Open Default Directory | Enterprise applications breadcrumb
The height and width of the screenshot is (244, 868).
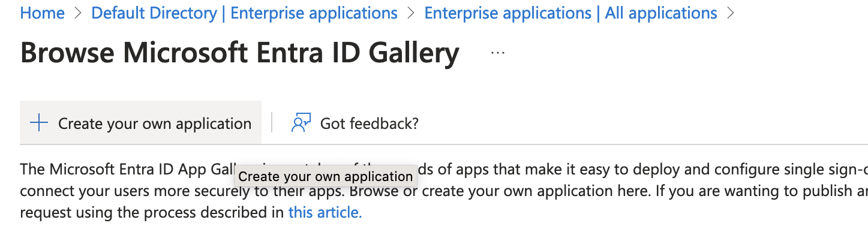[245, 13]
